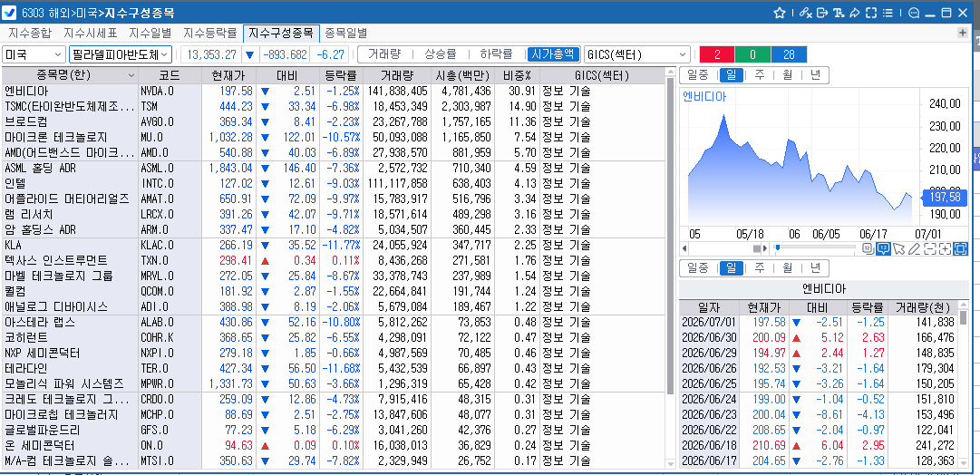Switch to the 종목일별 tab
The image size is (980, 475).
pyautogui.click(x=346, y=33)
